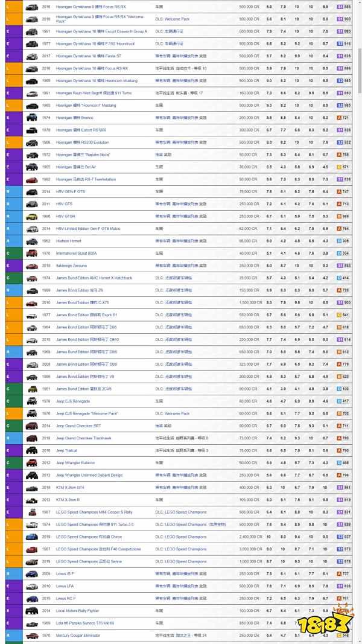Click the LEGO F40 Competizione car thumbnail

31,549
